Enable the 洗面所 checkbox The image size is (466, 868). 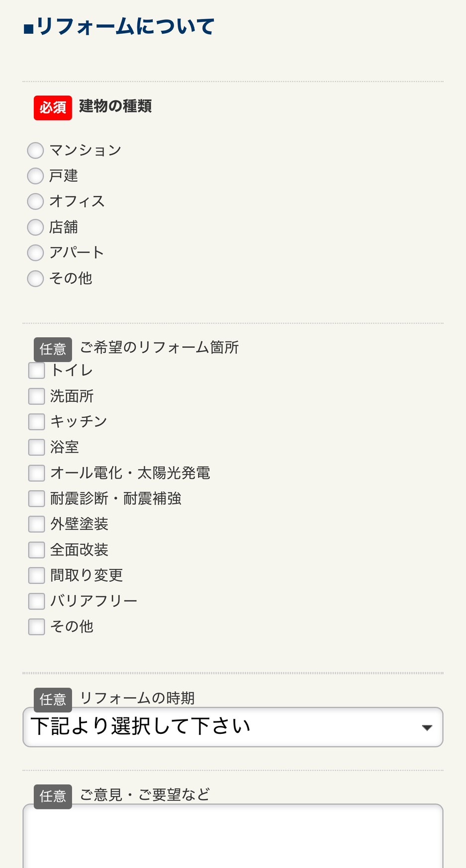coord(36,396)
